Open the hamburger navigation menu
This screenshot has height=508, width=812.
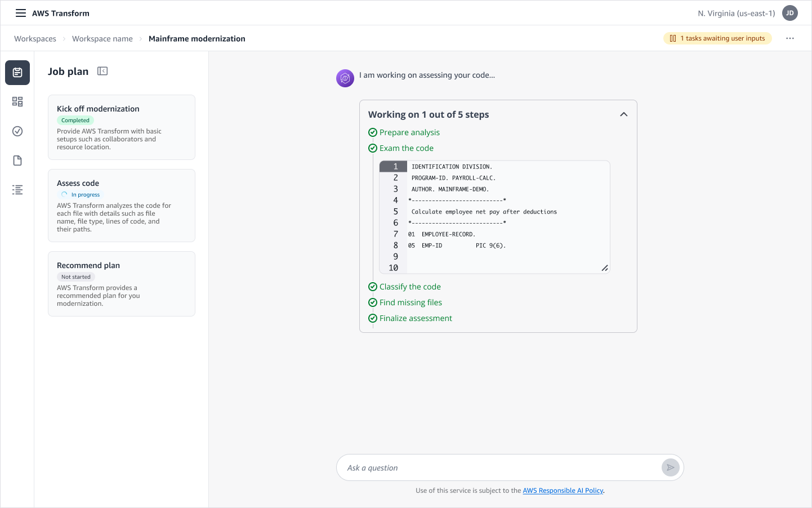coord(21,13)
